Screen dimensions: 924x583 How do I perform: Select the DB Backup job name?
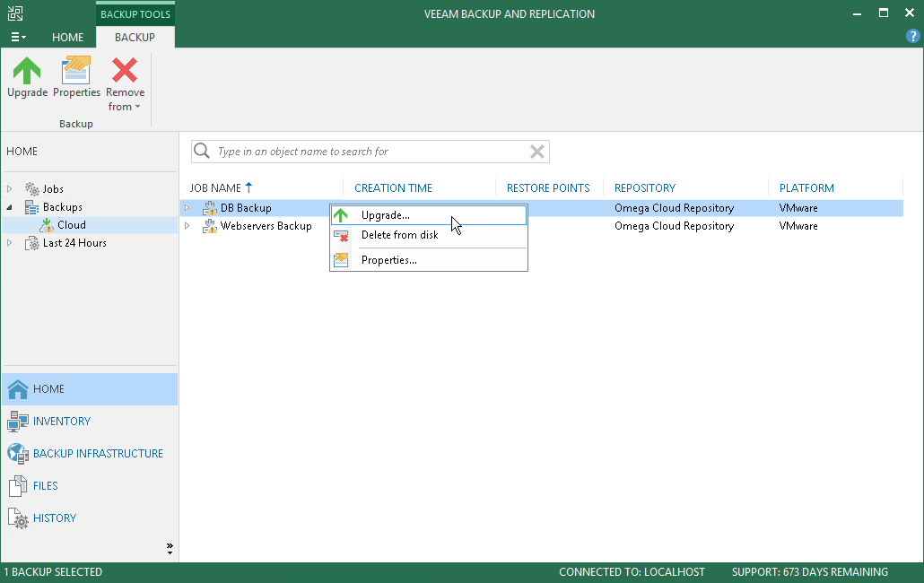click(246, 208)
